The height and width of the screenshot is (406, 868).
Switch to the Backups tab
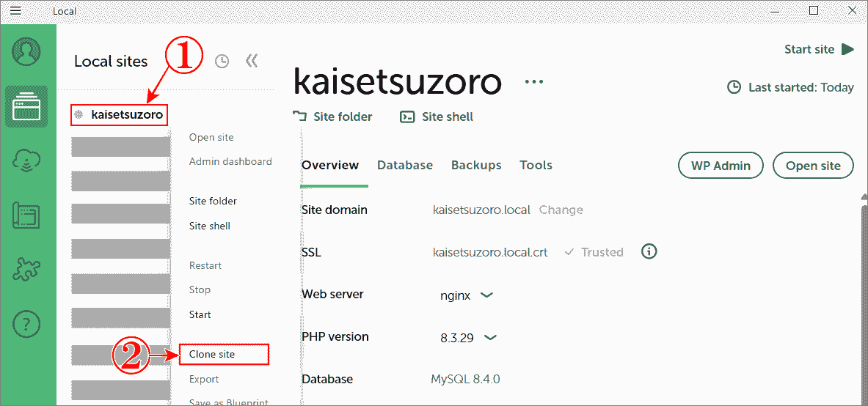tap(476, 165)
